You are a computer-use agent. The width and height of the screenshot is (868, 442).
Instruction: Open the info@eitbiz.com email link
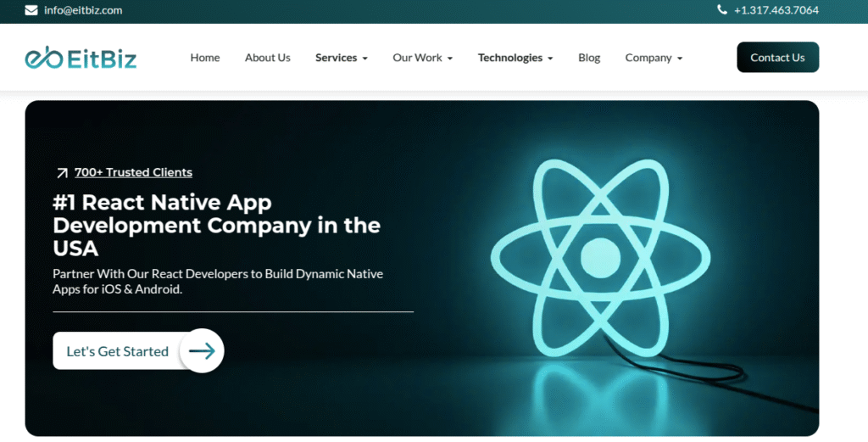point(83,10)
